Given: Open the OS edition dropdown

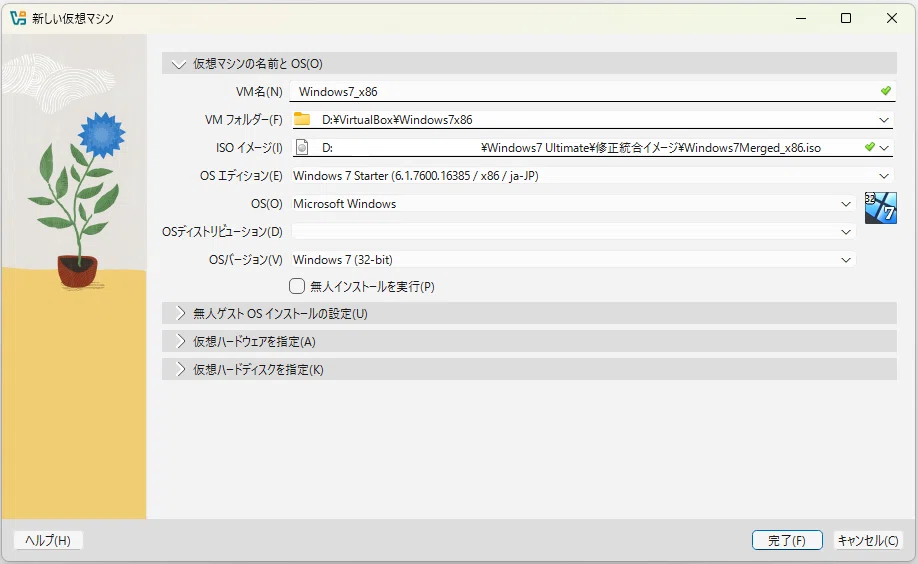Looking at the screenshot, I should click(x=592, y=176).
